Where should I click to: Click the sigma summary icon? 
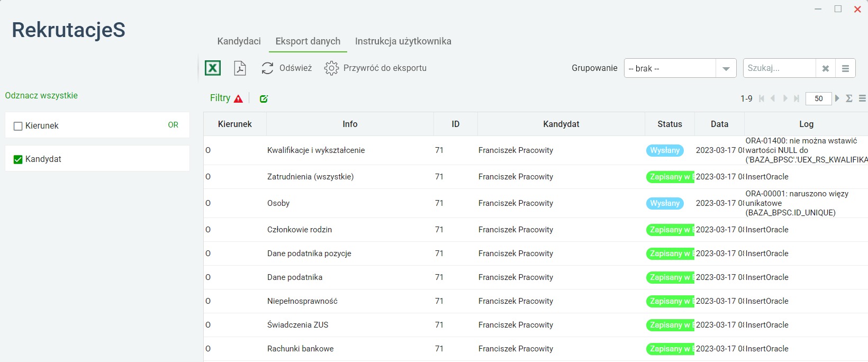click(x=849, y=98)
